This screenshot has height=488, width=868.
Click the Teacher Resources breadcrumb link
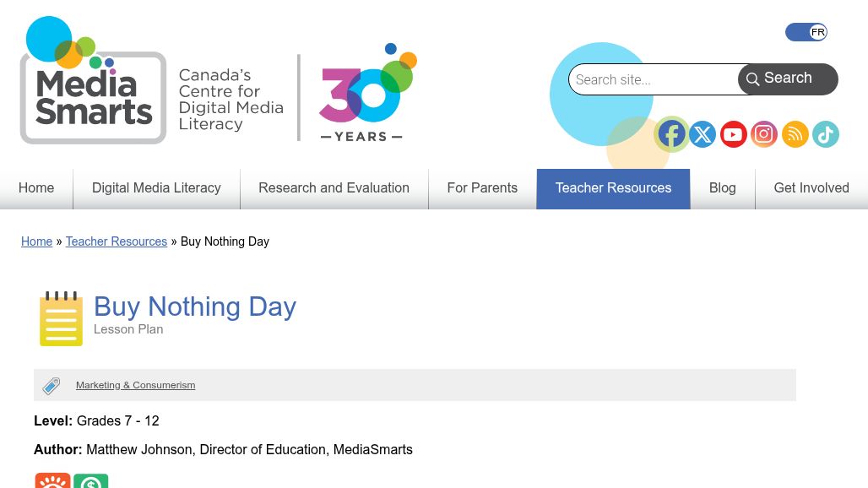(117, 241)
